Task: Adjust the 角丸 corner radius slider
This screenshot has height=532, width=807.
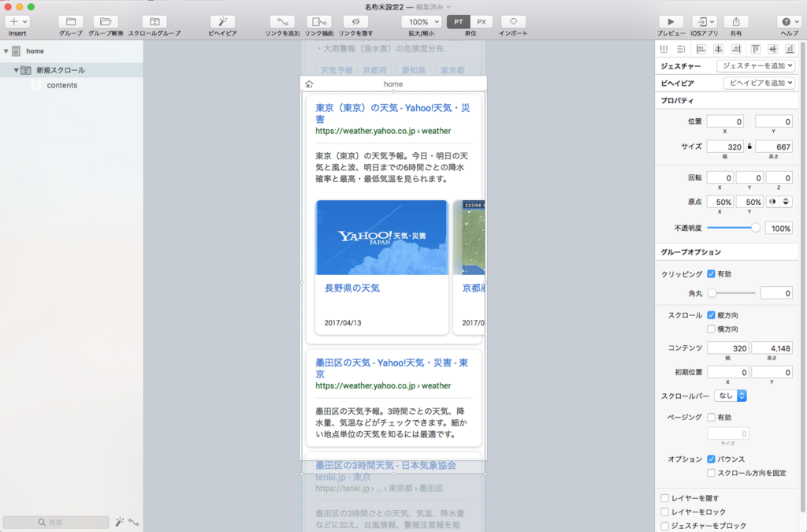Action: [732, 293]
